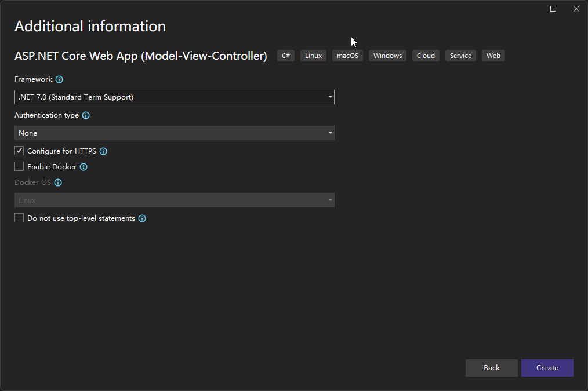Image resolution: width=588 pixels, height=391 pixels.
Task: Click the Framework label
Action: click(34, 79)
